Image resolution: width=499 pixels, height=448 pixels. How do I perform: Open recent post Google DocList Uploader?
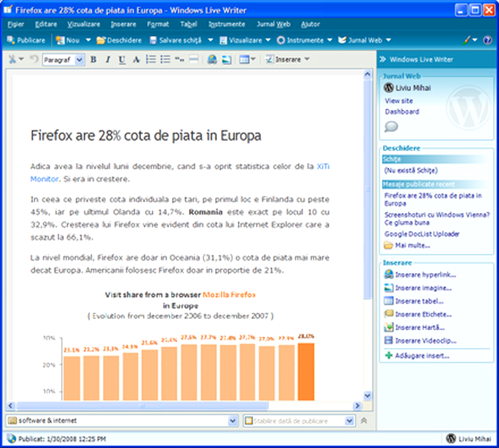422,234
